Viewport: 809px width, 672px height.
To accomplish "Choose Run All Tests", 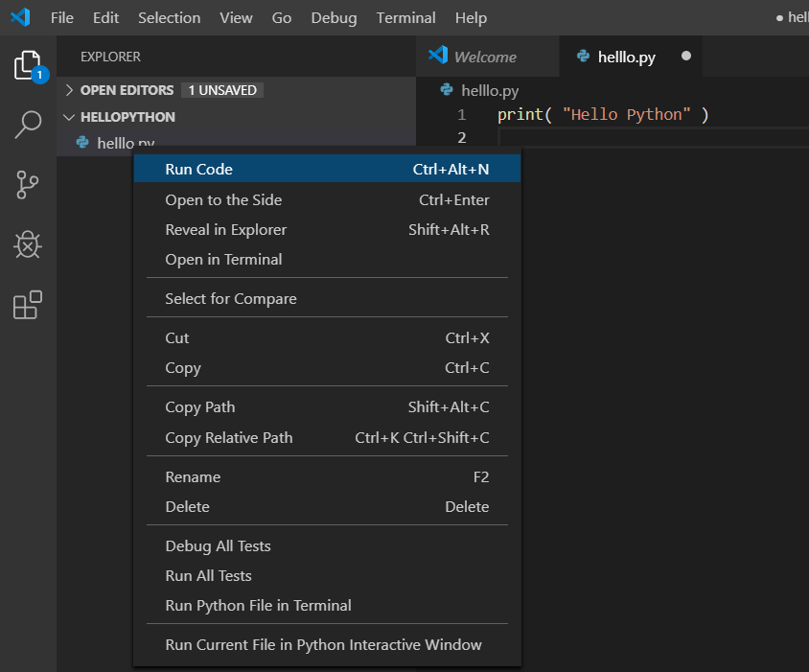I will (x=327, y=575).
